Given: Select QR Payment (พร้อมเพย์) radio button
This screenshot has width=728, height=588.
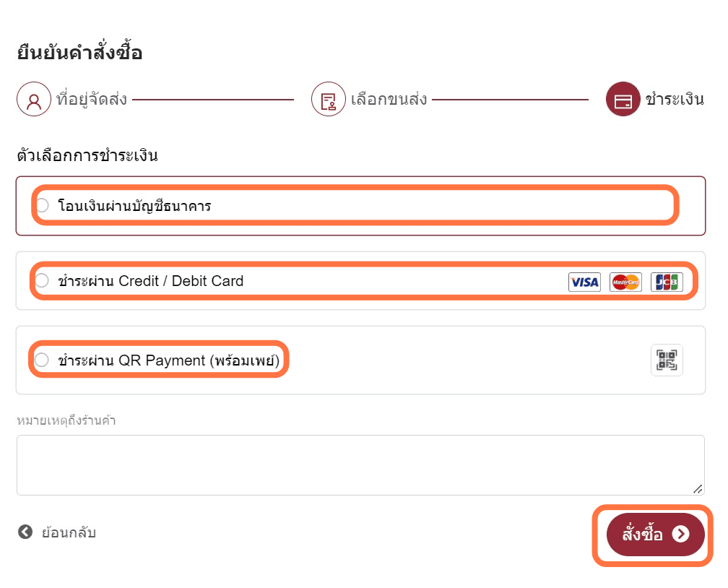Looking at the screenshot, I should tap(42, 360).
